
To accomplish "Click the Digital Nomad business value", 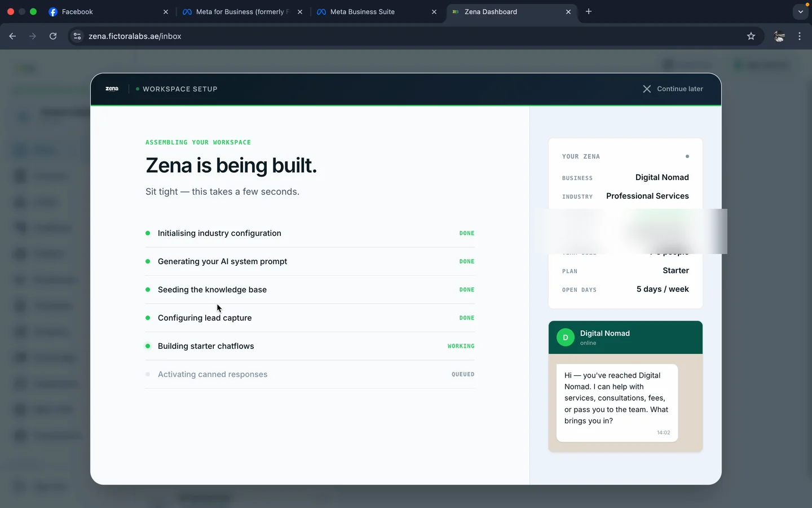I will pos(662,177).
